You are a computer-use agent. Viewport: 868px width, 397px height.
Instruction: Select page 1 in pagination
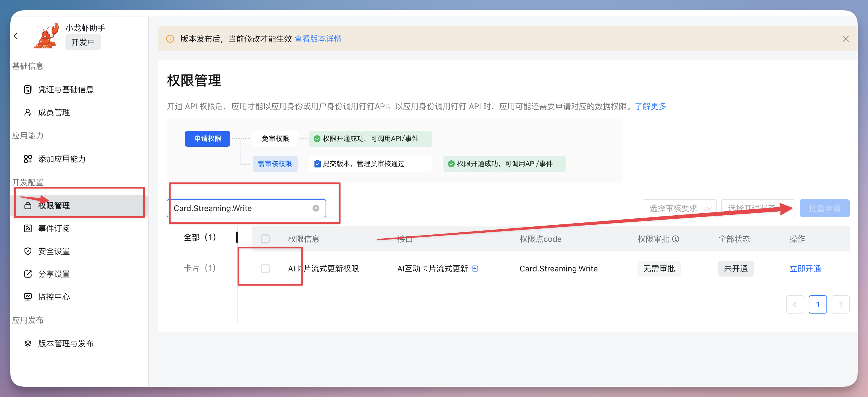coord(817,304)
